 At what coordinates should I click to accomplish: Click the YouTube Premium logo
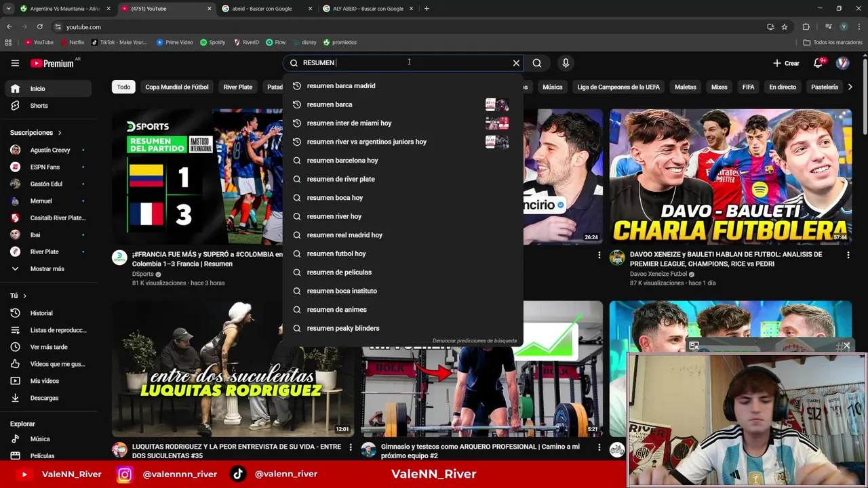pyautogui.click(x=52, y=63)
